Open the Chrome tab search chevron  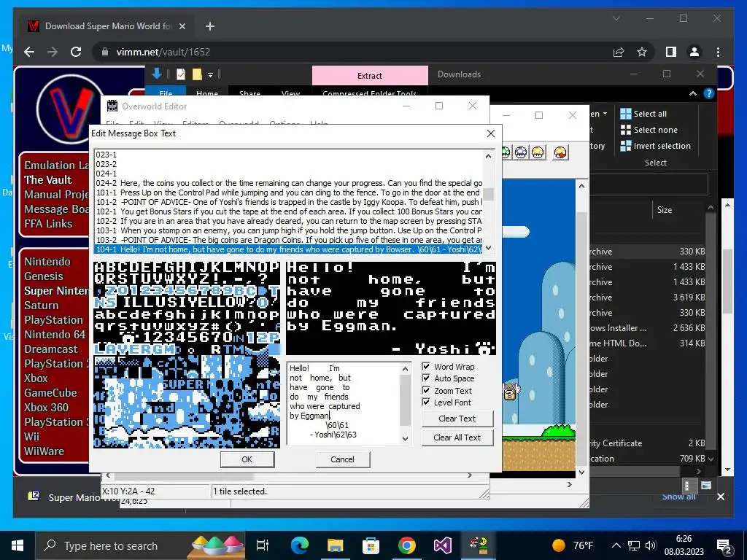point(616,18)
